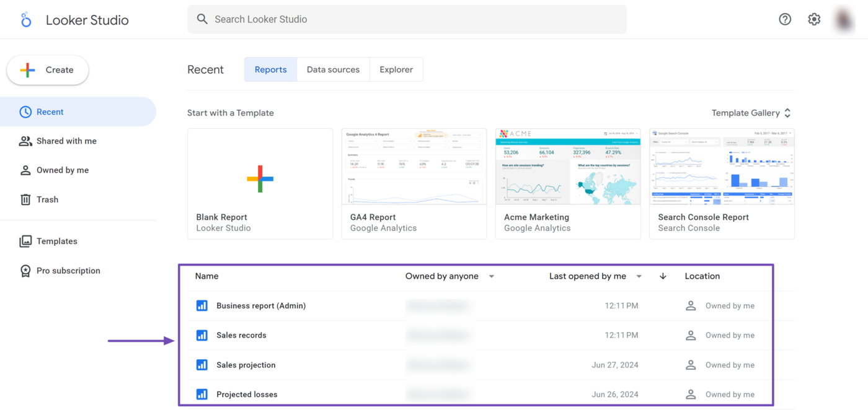Viewport: 868px width, 410px height.
Task: Expand the Template Gallery
Action: click(751, 113)
